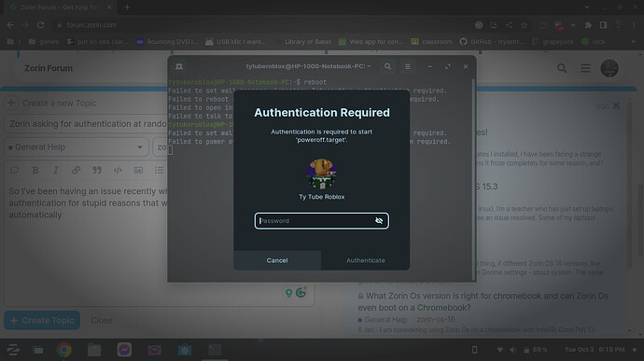Viewport: 644px width, 361px height.
Task: Click forum search magnifier icon
Action: [562, 68]
